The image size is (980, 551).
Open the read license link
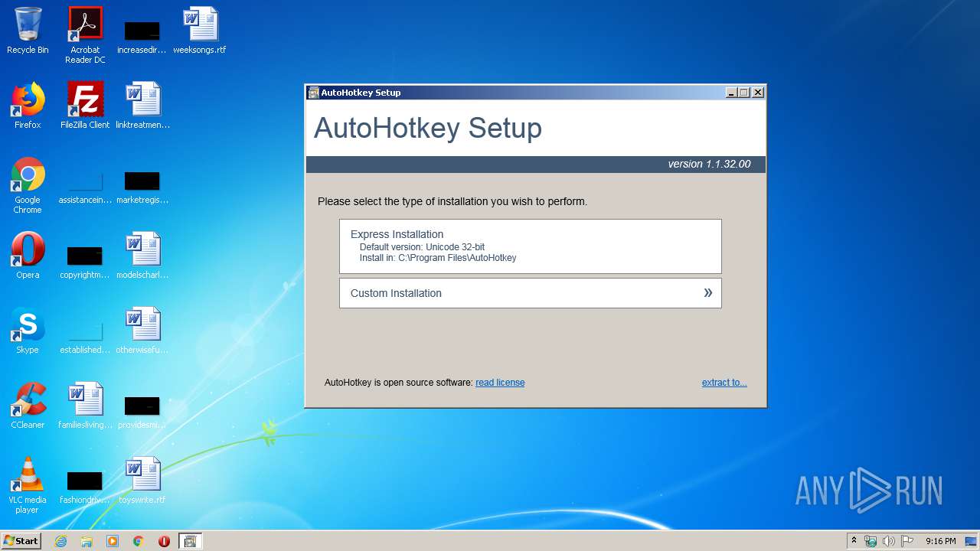(x=500, y=383)
